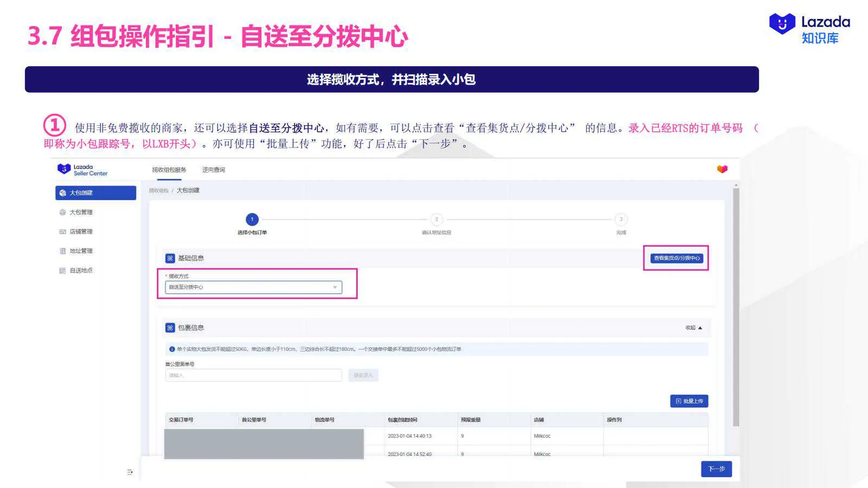Click the heart icon at top right
Screen dimensions: 868x488
click(x=722, y=169)
